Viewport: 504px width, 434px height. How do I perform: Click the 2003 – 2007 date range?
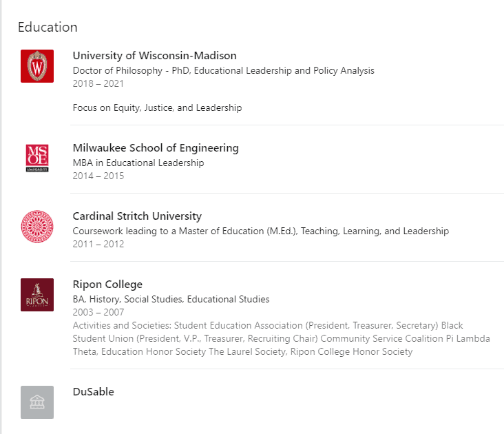(98, 312)
